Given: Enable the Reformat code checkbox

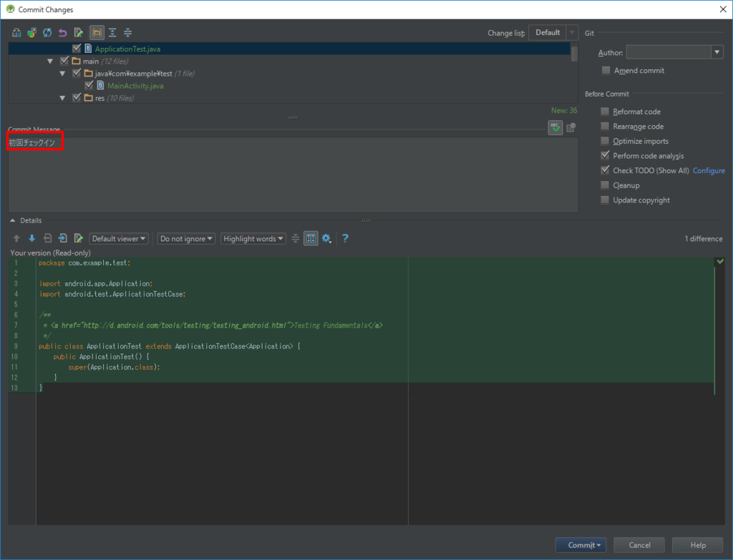Looking at the screenshot, I should [605, 112].
